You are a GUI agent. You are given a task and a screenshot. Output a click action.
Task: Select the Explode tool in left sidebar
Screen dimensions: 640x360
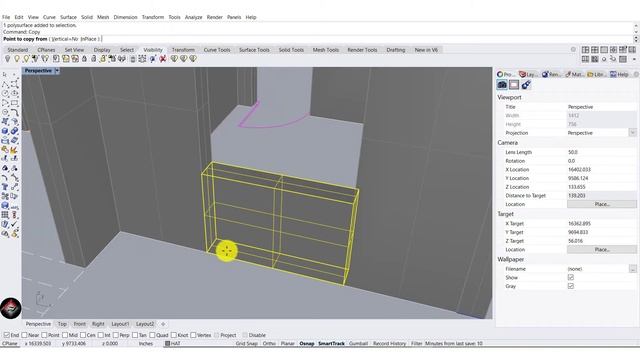[14, 149]
